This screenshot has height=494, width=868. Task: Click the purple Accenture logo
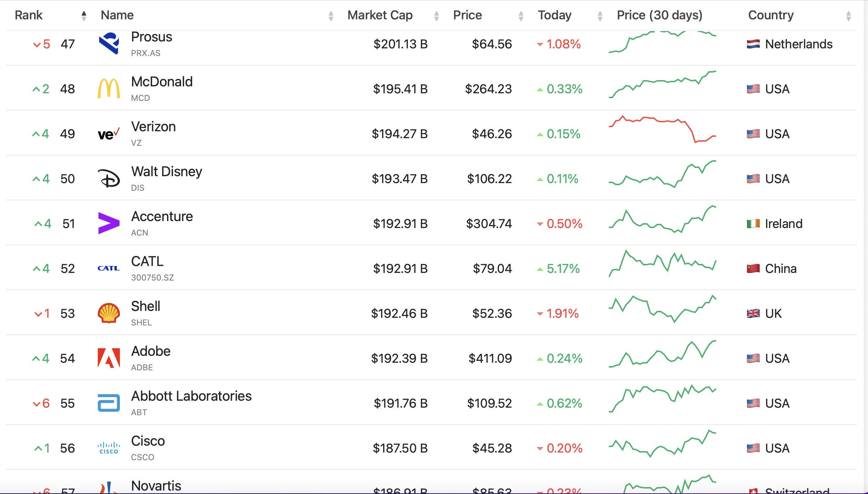tap(109, 223)
